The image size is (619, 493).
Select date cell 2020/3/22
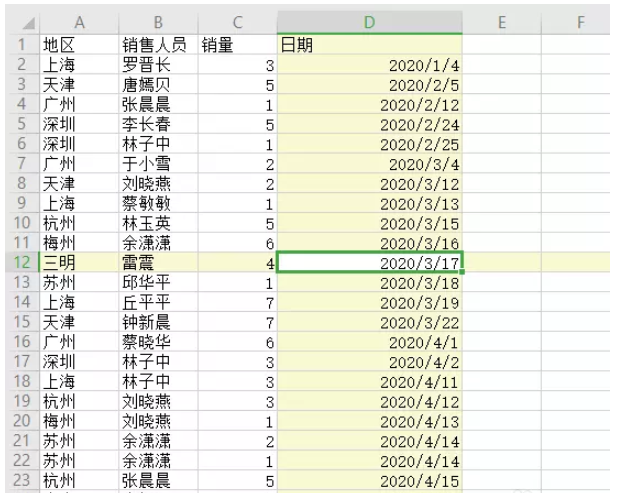tap(370, 322)
